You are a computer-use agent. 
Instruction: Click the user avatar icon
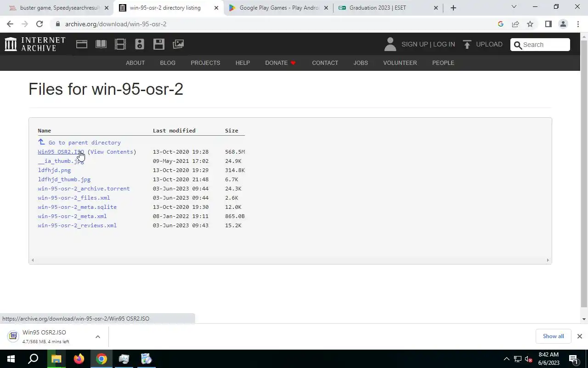click(390, 44)
